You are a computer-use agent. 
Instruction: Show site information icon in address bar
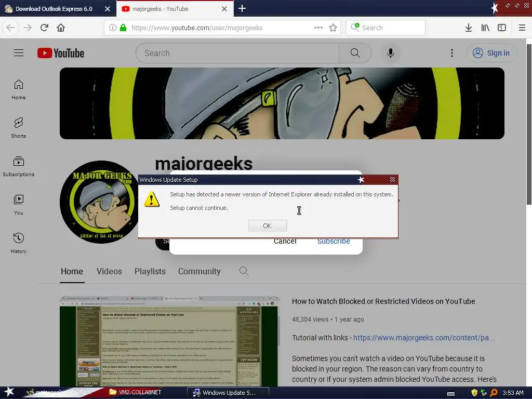coord(113,28)
